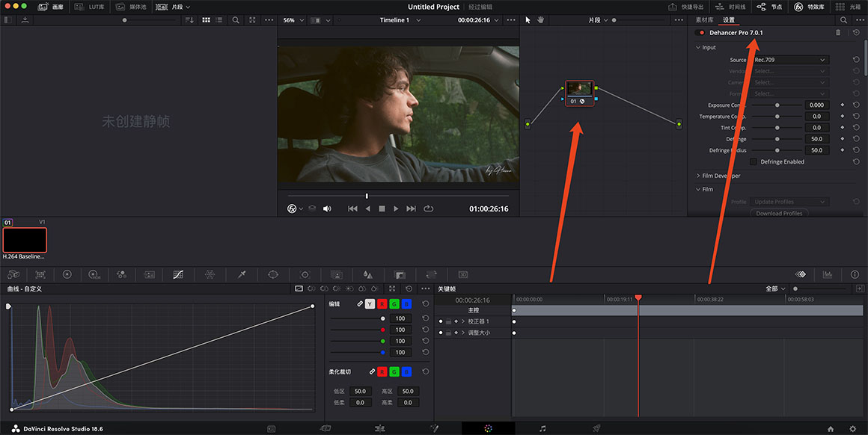The width and height of the screenshot is (868, 435).
Task: Open the Source Rec.709 dropdown
Action: point(789,60)
